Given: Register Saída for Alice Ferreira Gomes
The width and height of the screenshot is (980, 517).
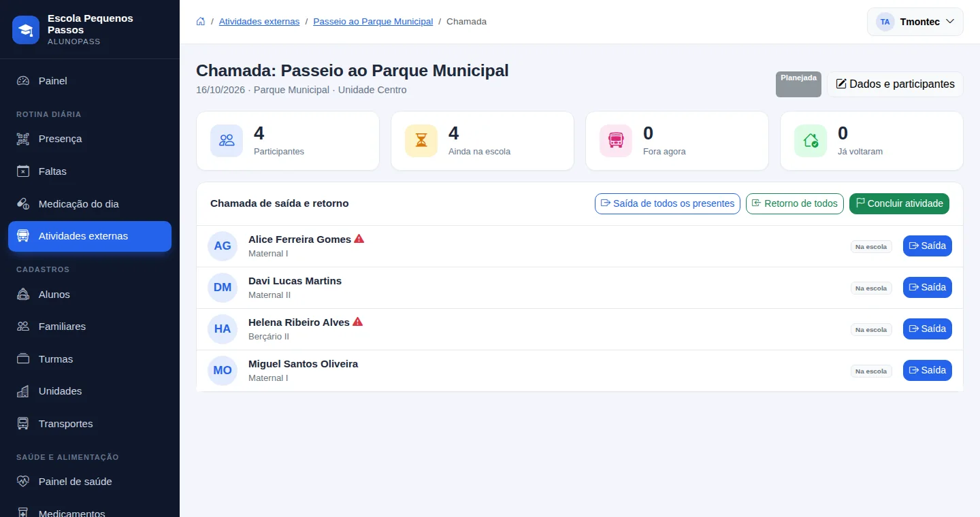Looking at the screenshot, I should click(928, 246).
